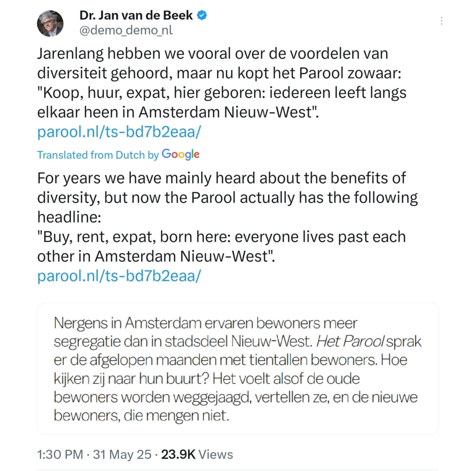Open Jan van de Beek's profile picture

point(50,24)
